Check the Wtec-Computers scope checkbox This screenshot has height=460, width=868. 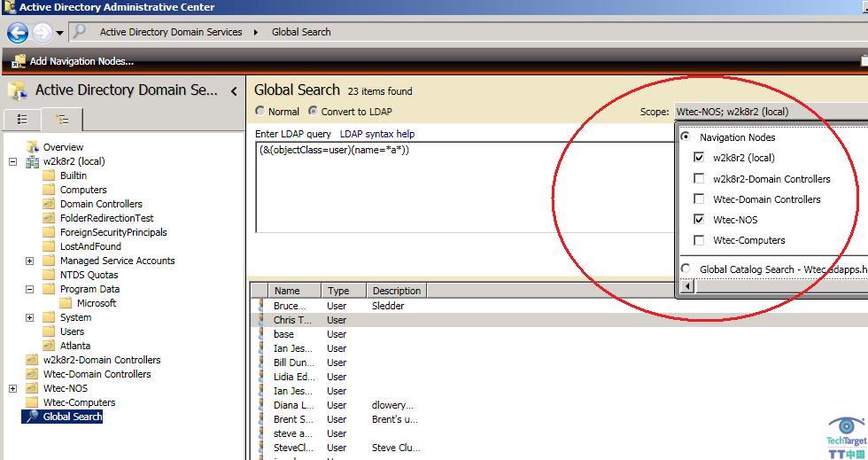(699, 240)
